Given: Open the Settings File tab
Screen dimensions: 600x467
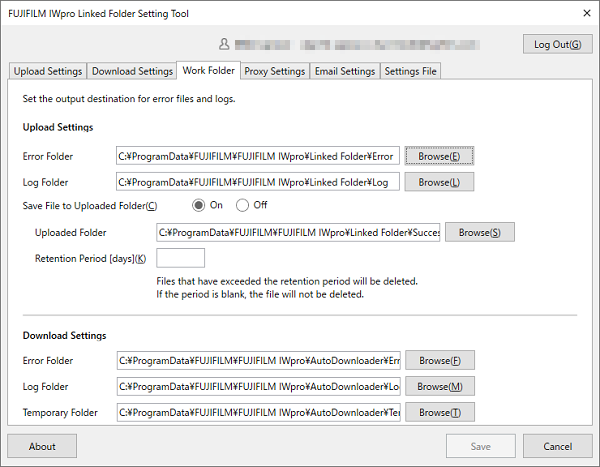Looking at the screenshot, I should point(410,71).
